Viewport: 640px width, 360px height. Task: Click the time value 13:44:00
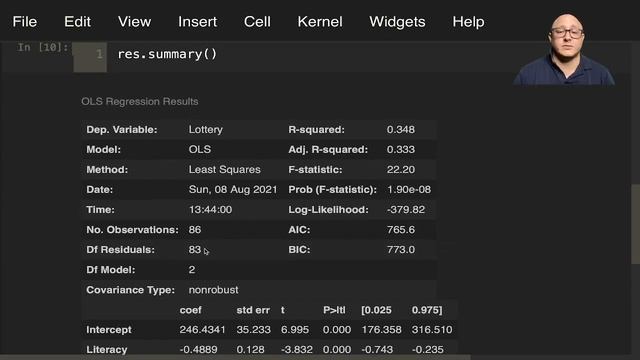pyautogui.click(x=210, y=210)
